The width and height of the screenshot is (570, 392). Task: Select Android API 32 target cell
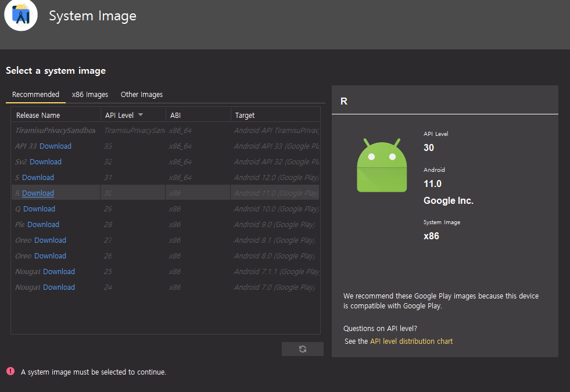tap(276, 161)
